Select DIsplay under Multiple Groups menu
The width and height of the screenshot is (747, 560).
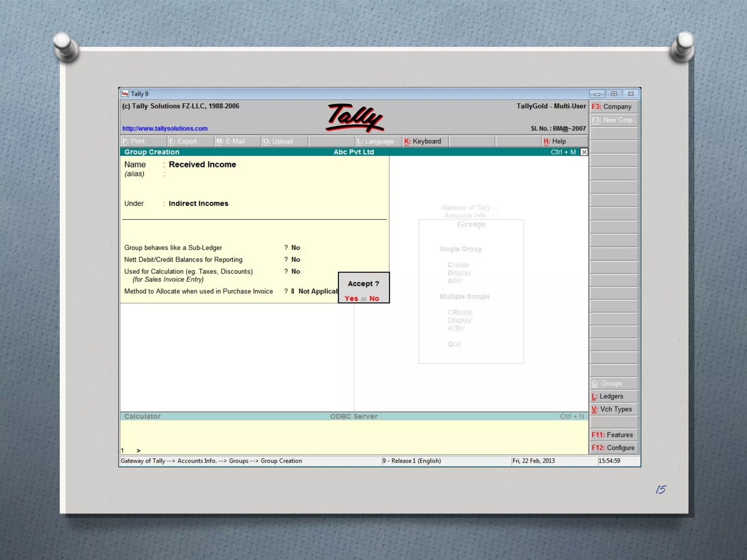click(x=460, y=320)
